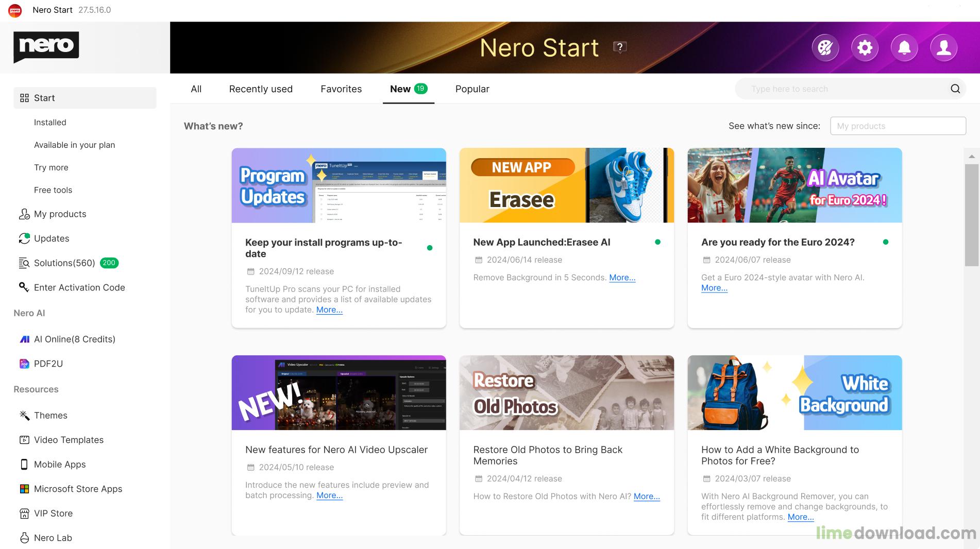Open Available in your plan
The width and height of the screenshot is (980, 549).
click(75, 145)
